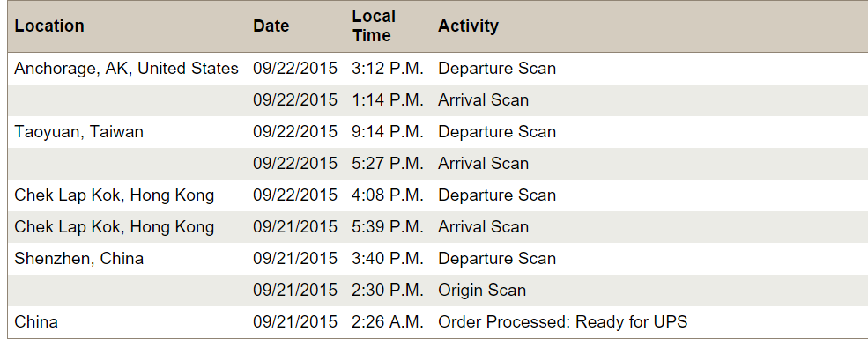Click the Date column header
The image size is (868, 346).
tap(271, 26)
